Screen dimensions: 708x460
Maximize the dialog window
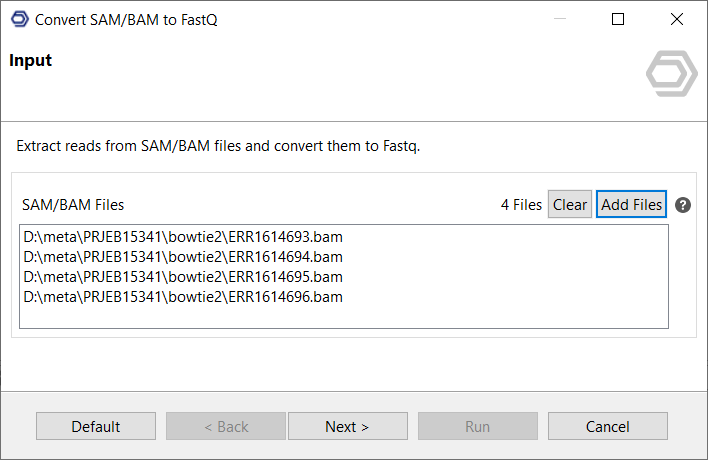click(618, 19)
